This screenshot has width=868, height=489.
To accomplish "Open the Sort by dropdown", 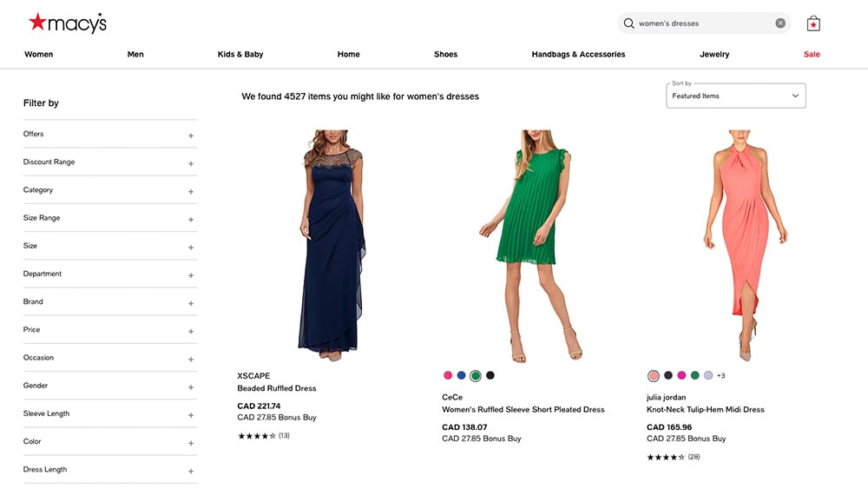I will 735,96.
